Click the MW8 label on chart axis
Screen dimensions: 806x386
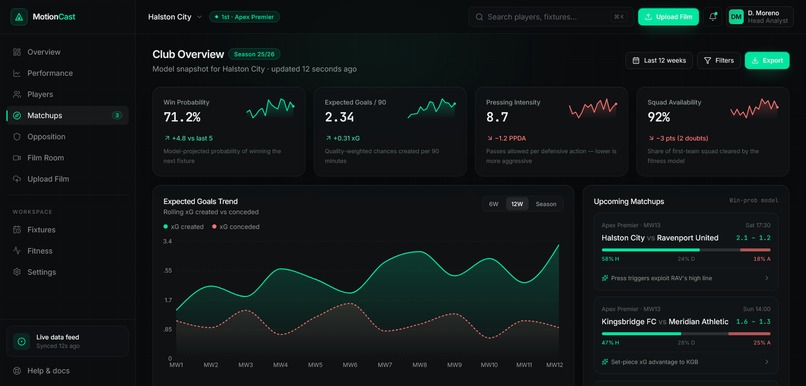tap(419, 365)
